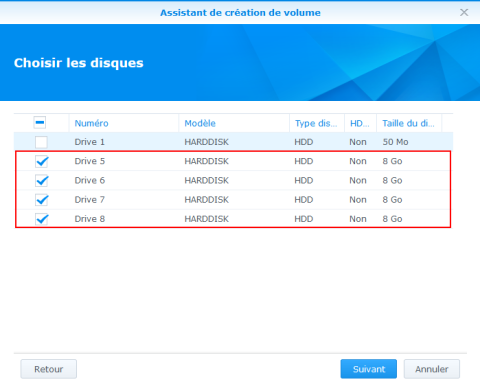Uncheck the Drive 7 checkbox

click(x=42, y=200)
